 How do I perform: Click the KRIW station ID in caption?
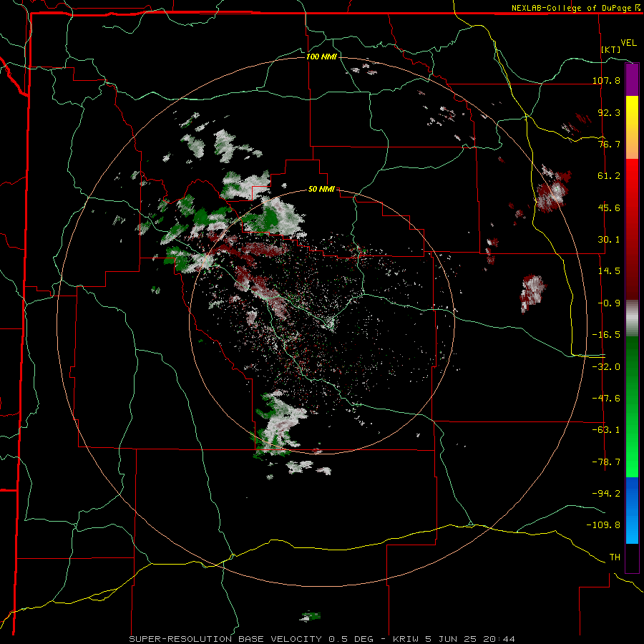[406, 639]
